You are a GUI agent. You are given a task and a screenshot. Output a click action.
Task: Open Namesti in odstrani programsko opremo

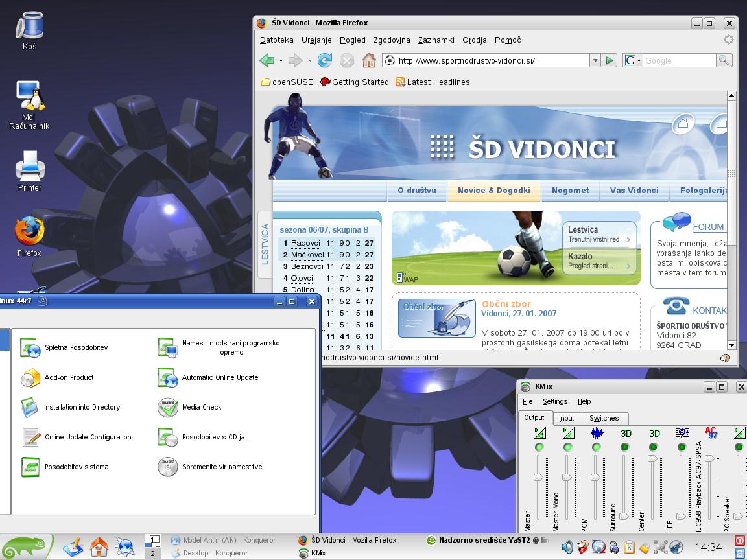[219, 347]
